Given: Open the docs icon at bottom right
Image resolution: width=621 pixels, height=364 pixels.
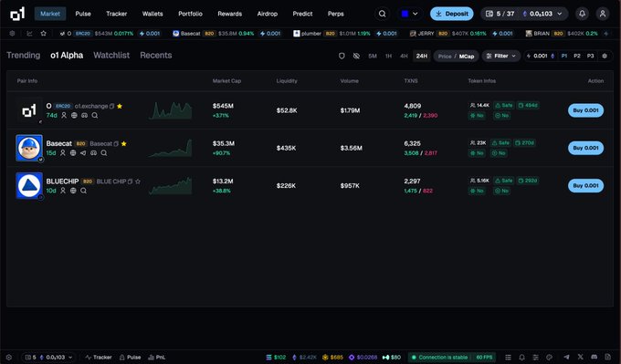Looking at the screenshot, I should click(608, 358).
